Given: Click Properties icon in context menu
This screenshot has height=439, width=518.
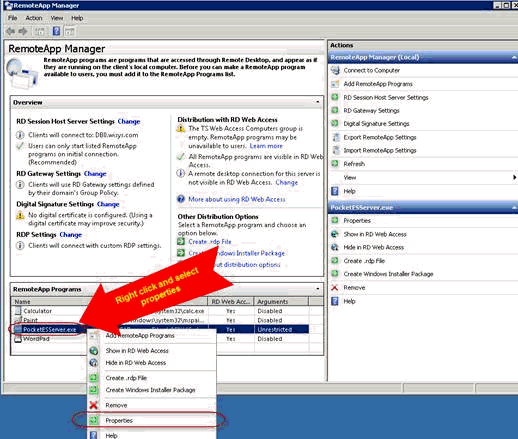Looking at the screenshot, I should [x=94, y=420].
